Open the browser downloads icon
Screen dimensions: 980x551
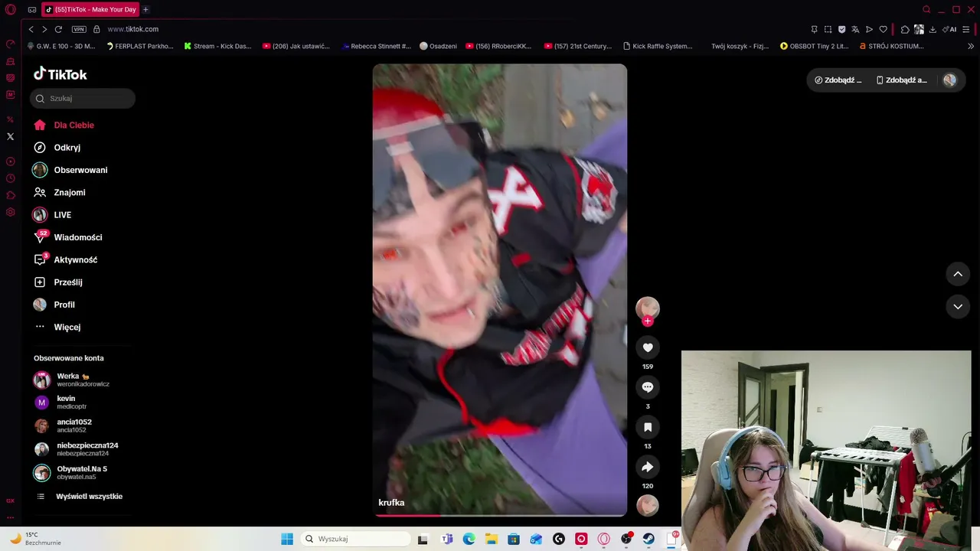[933, 29]
